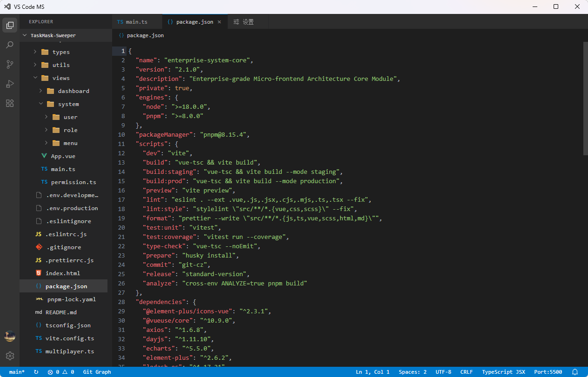This screenshot has width=588, height=377.
Task: Open the Search view icon
Action: 10,45
